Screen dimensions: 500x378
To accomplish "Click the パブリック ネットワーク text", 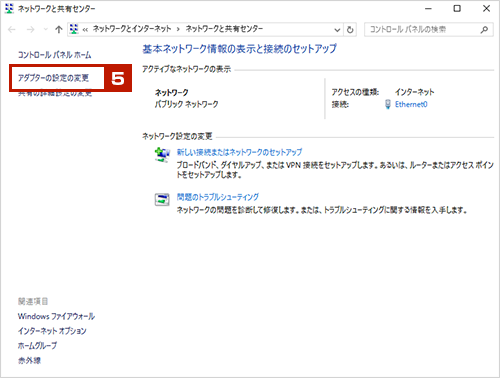I will (186, 104).
